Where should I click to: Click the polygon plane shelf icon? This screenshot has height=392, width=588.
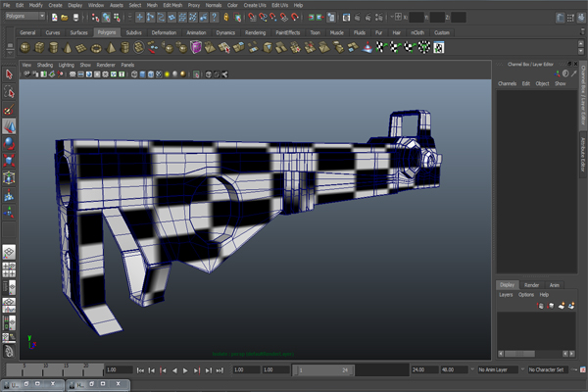tap(81, 48)
